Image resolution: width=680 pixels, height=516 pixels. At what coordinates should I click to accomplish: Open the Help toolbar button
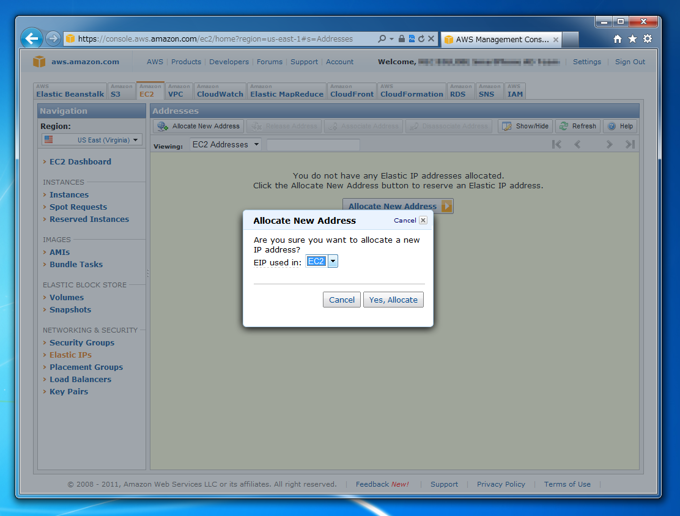(620, 126)
